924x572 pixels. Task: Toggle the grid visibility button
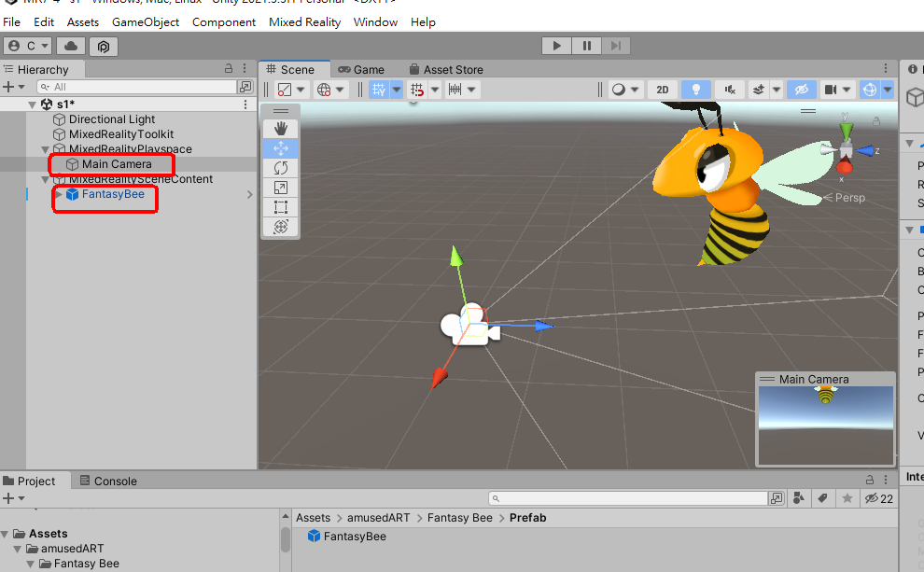pyautogui.click(x=379, y=90)
